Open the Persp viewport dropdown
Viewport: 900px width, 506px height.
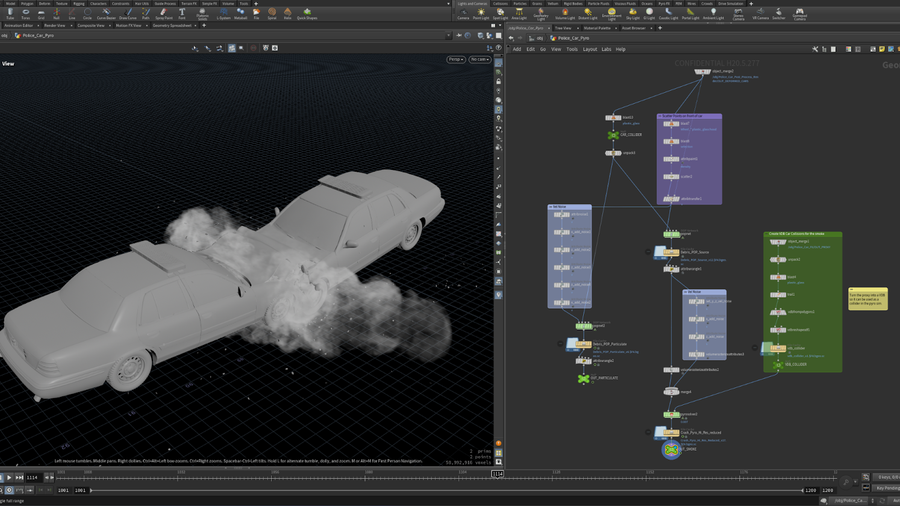tap(455, 60)
